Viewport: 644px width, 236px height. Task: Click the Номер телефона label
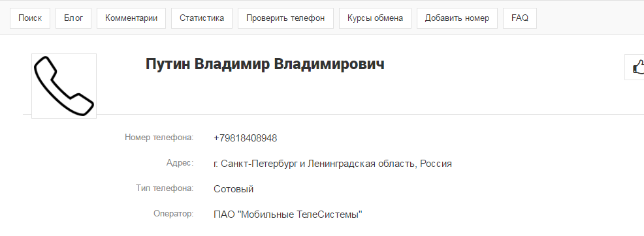(159, 138)
